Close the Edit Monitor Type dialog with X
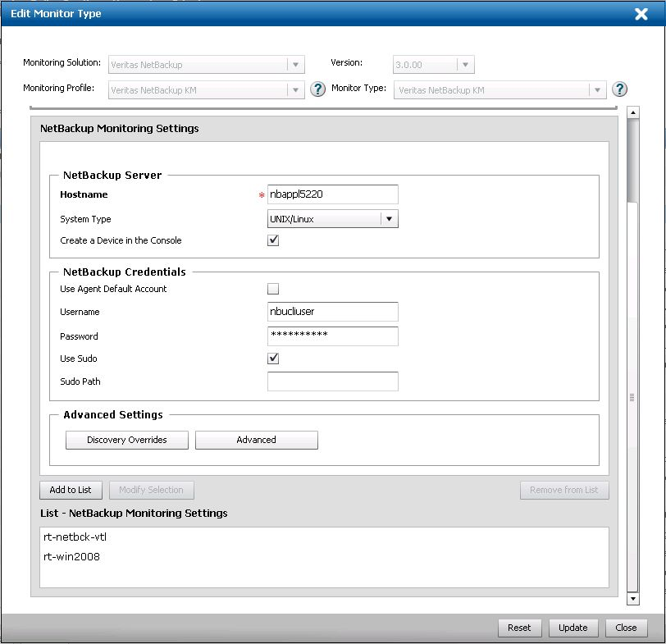This screenshot has height=644, width=666. [641, 14]
